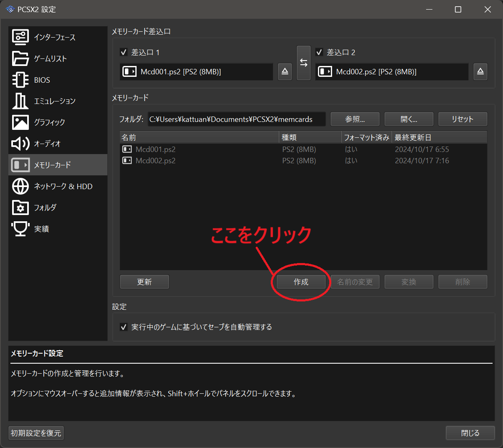Click the 名前の変更 rename button
This screenshot has height=448, width=503.
(355, 282)
